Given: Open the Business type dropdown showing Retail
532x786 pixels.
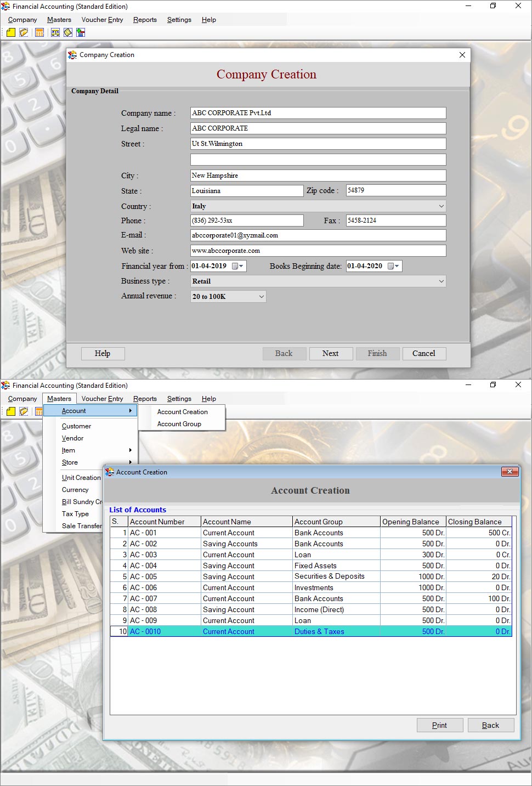Looking at the screenshot, I should [x=442, y=281].
